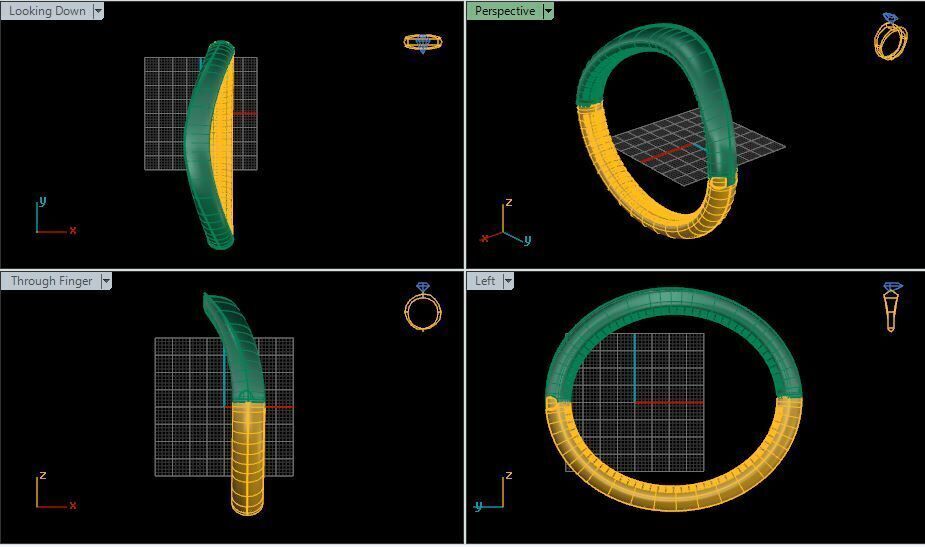Click the ring side-view icon in Left viewport
Image resolution: width=925 pixels, height=547 pixels.
coord(891,307)
